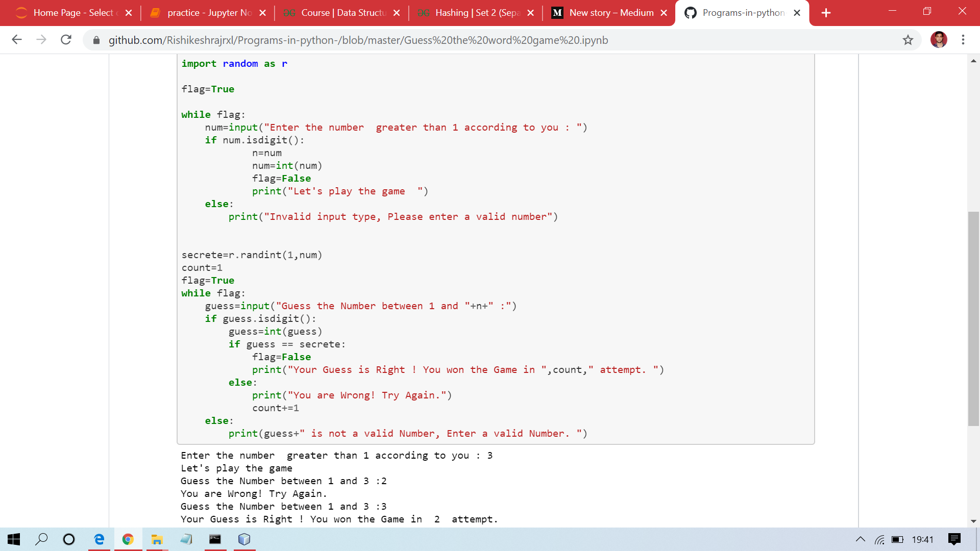
Task: Open Chrome three-dot menu
Action: click(963, 40)
